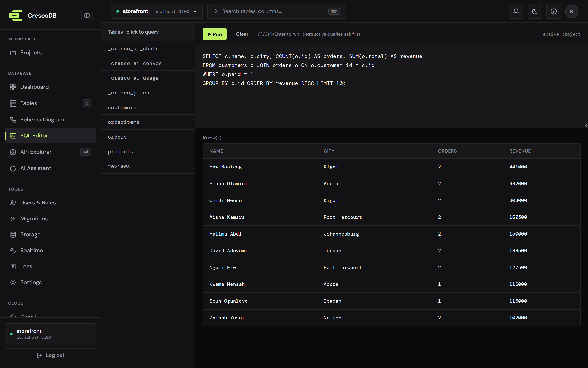Select the orderitems table
This screenshot has width=588, height=368.
tap(148, 122)
